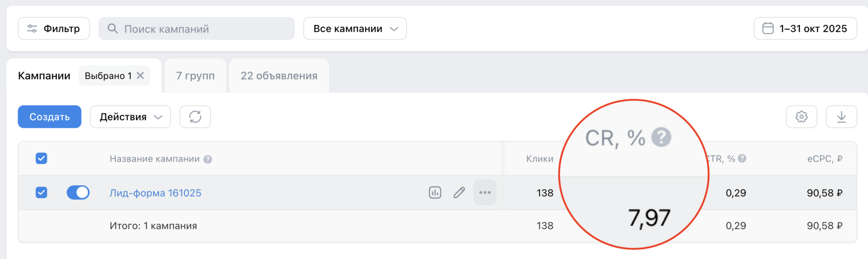Uncheck the Лид-форма 161025 row checkbox
The height and width of the screenshot is (259, 868).
[x=41, y=192]
